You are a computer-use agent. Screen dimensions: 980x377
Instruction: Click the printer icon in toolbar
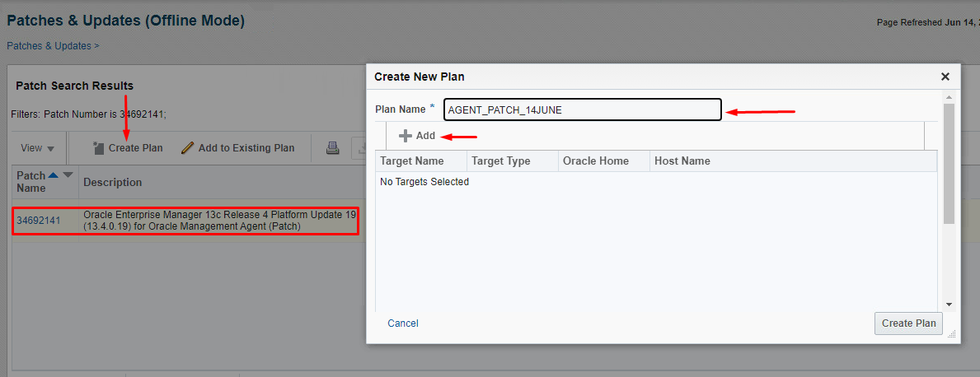pyautogui.click(x=333, y=148)
